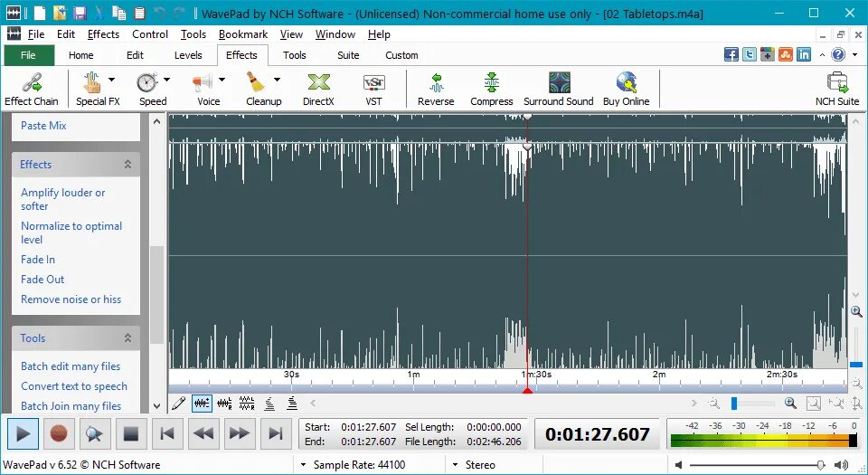The height and width of the screenshot is (475, 868).
Task: Click the Stop button
Action: point(130,433)
